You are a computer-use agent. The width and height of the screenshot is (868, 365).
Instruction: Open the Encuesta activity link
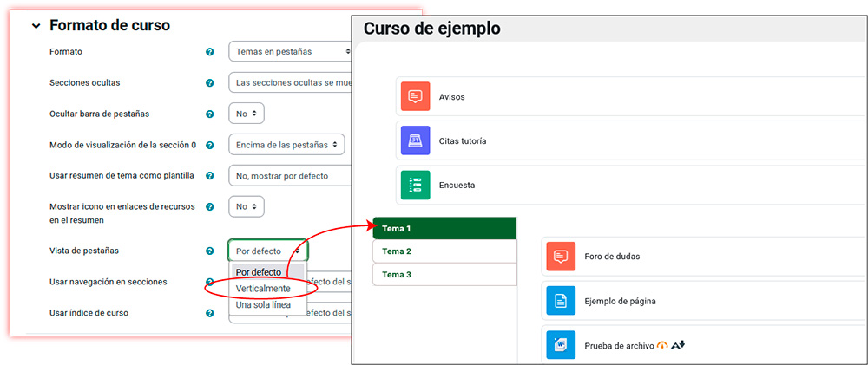(x=457, y=186)
